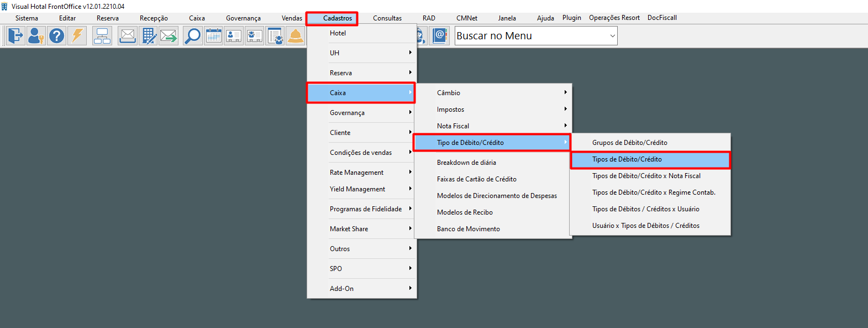Choose Modelos de Direcionamento de Despesas

click(493, 196)
